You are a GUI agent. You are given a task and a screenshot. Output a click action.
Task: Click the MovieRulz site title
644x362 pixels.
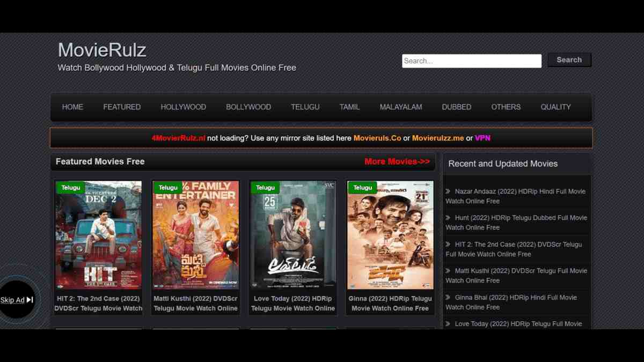(x=102, y=50)
